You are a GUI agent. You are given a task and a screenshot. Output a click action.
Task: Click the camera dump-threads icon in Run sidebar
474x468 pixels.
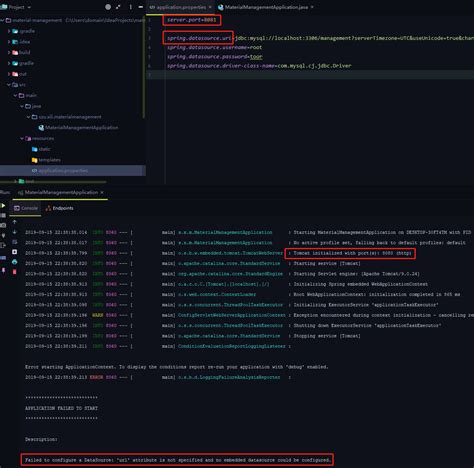[x=3, y=225]
